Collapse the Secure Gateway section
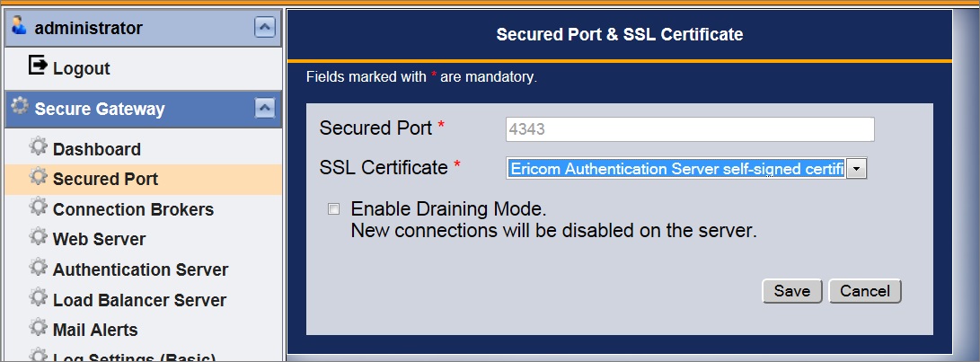This screenshot has width=980, height=362. coord(264,109)
